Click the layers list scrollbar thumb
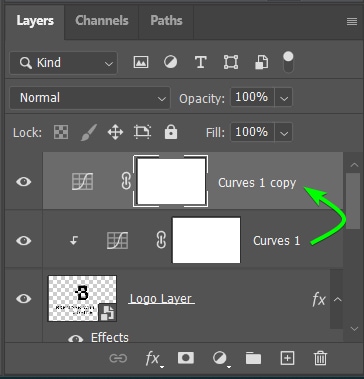The image size is (364, 379). click(353, 201)
